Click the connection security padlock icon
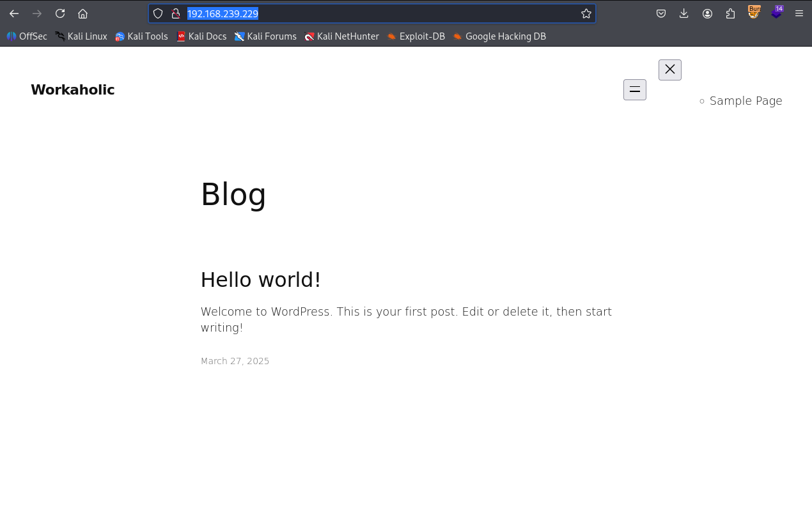812x529 pixels. coord(176,13)
